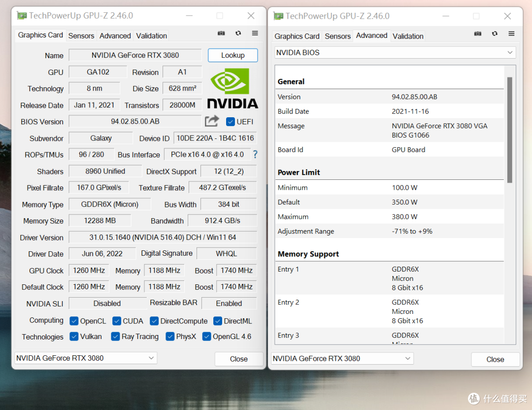This screenshot has width=532, height=410.
Task: Toggle the OpenCL checkbox
Action: pyautogui.click(x=74, y=321)
